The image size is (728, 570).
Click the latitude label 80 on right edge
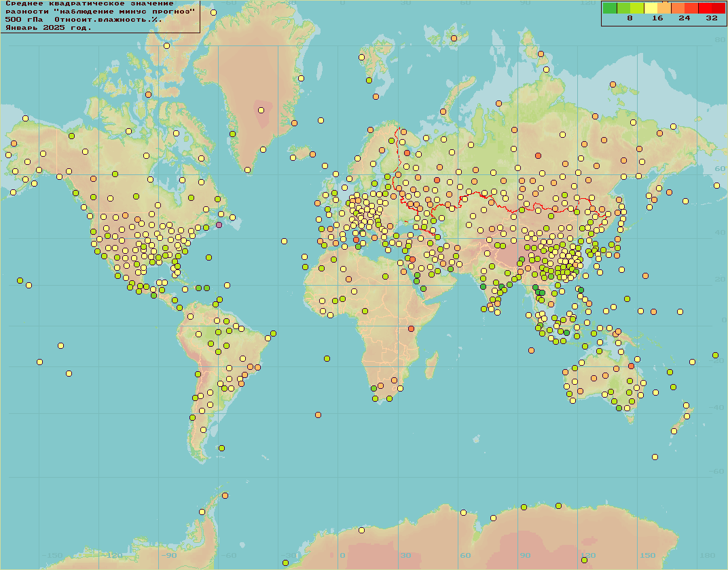coord(720,40)
